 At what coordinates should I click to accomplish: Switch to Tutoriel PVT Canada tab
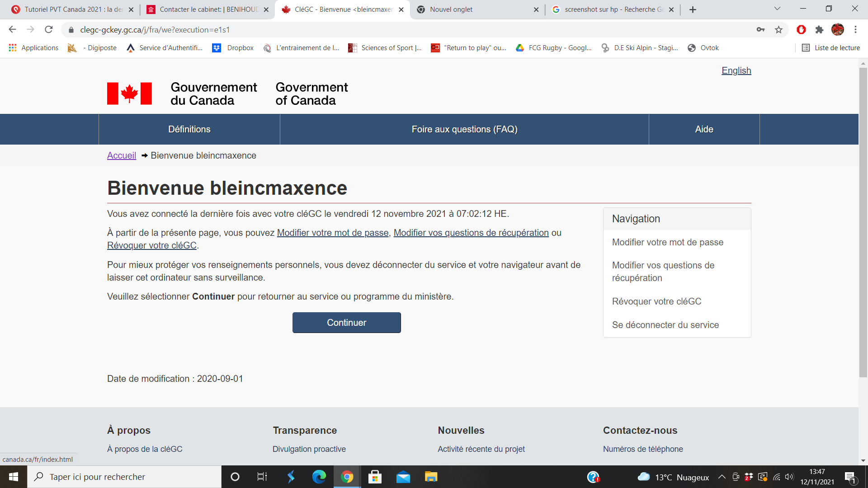coord(72,9)
